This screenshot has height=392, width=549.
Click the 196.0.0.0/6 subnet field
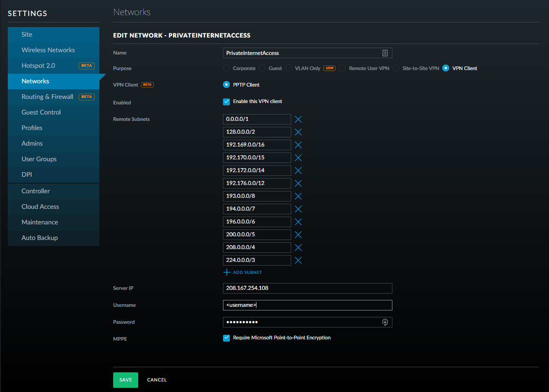(x=257, y=222)
